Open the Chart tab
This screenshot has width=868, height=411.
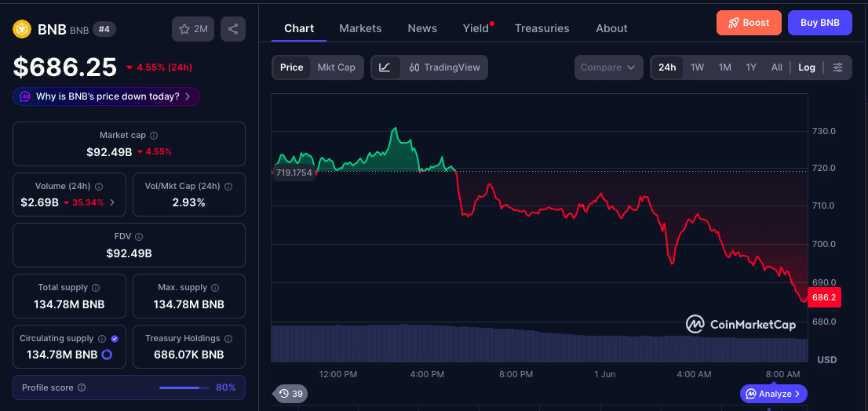click(299, 28)
